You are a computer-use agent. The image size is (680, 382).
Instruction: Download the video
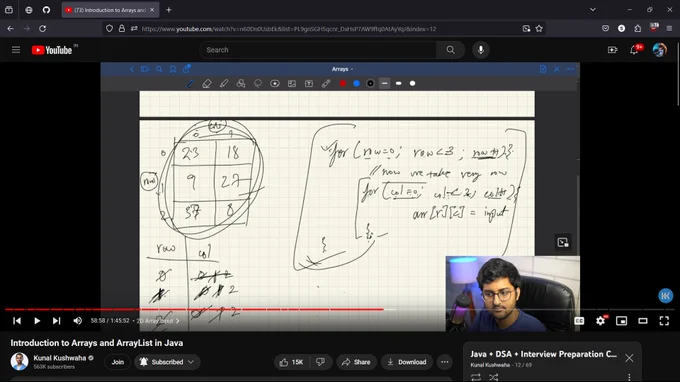[407, 362]
